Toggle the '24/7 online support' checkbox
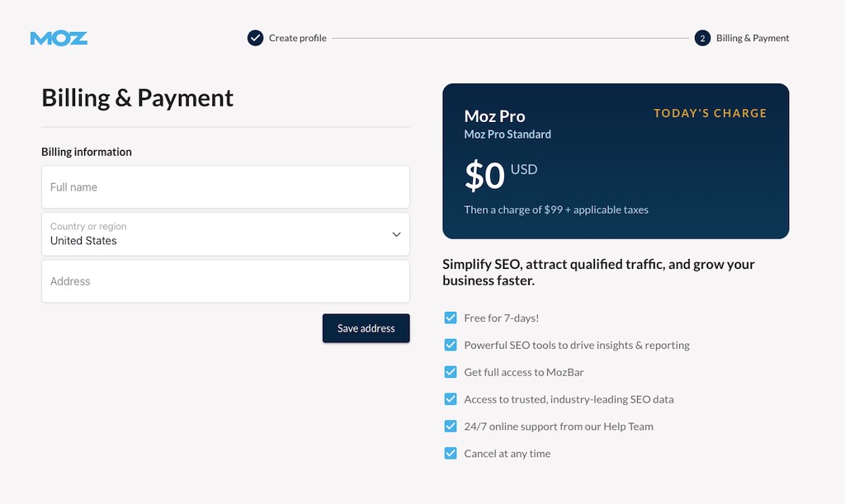Screen dimensions: 845x504 [x=451, y=426]
